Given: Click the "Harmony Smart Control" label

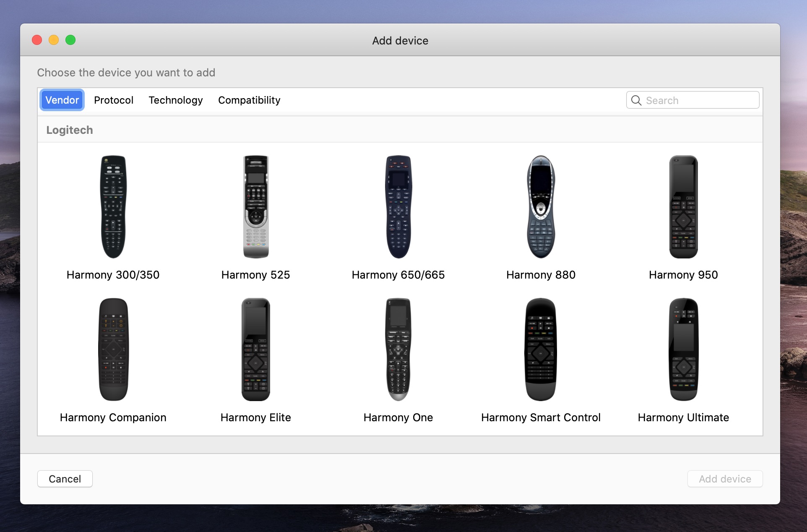Looking at the screenshot, I should (541, 417).
